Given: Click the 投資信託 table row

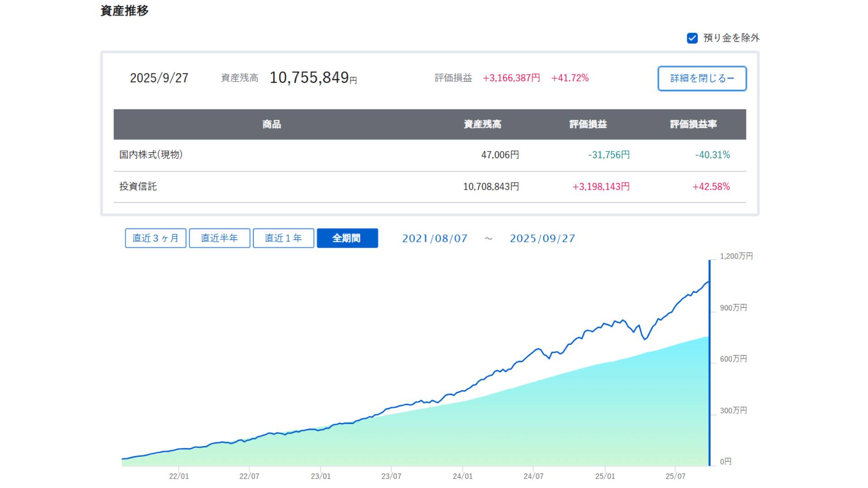Looking at the screenshot, I should coord(138,187).
